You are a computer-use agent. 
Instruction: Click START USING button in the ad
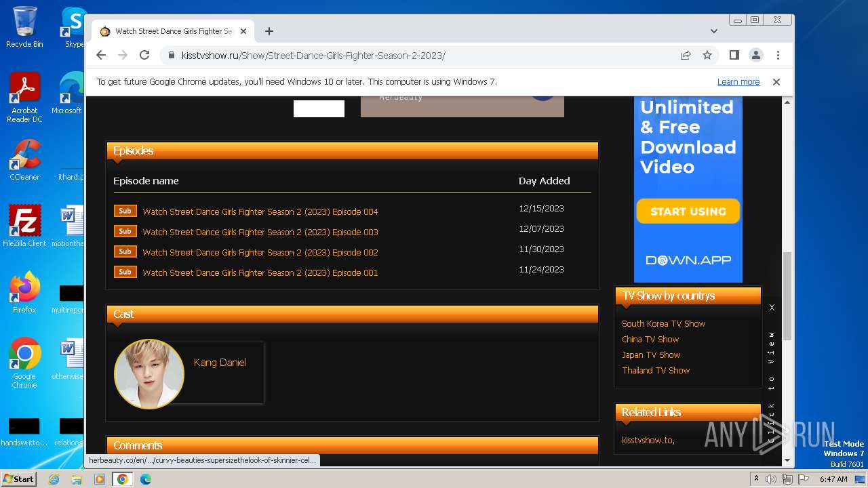click(x=688, y=211)
